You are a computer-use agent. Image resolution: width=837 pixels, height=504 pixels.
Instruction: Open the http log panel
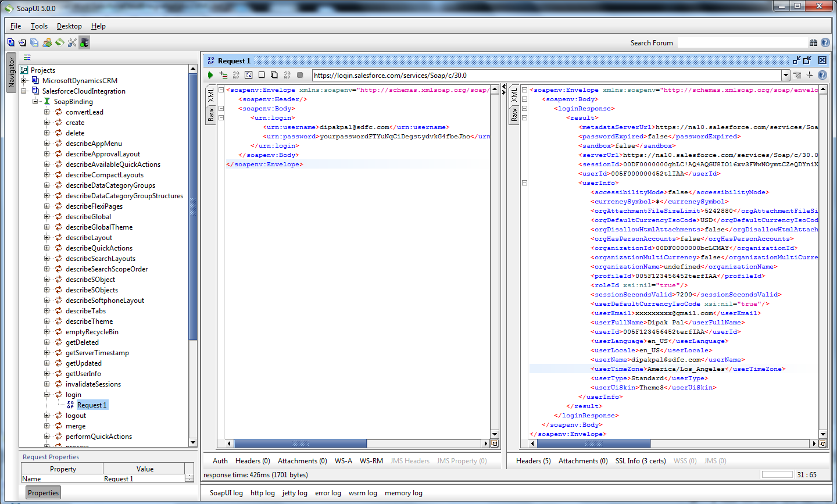pyautogui.click(x=263, y=493)
